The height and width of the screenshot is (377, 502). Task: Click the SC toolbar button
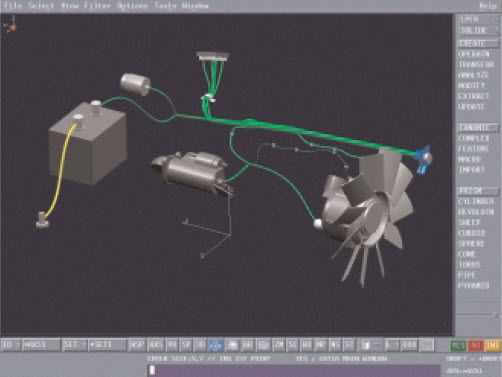293,345
